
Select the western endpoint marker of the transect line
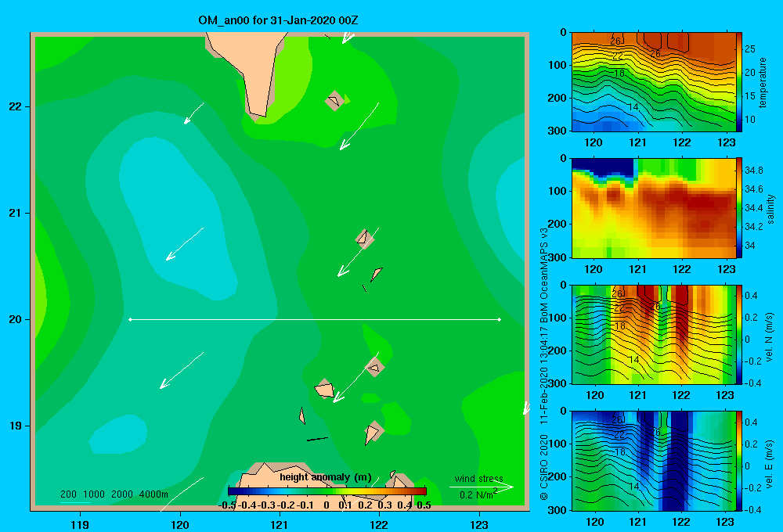(x=130, y=319)
